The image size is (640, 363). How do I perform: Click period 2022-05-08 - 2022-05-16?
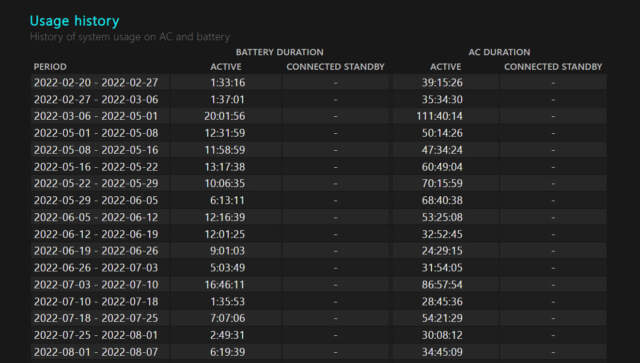coord(96,150)
